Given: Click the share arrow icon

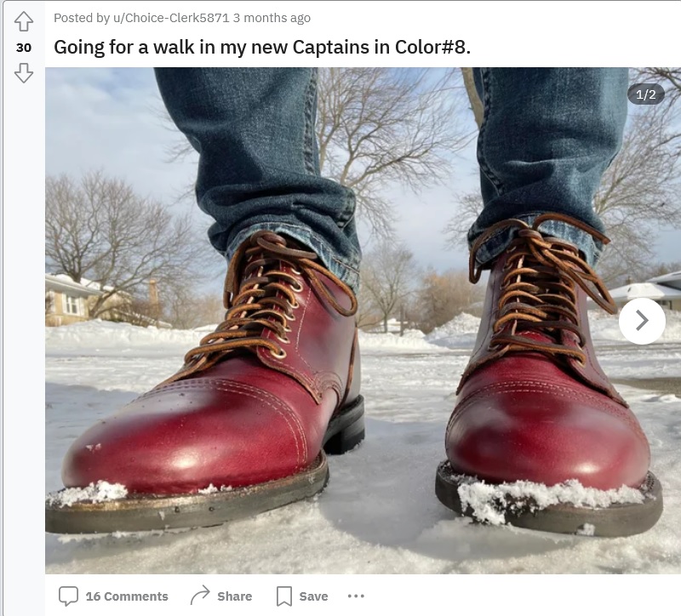Looking at the screenshot, I should [x=200, y=596].
